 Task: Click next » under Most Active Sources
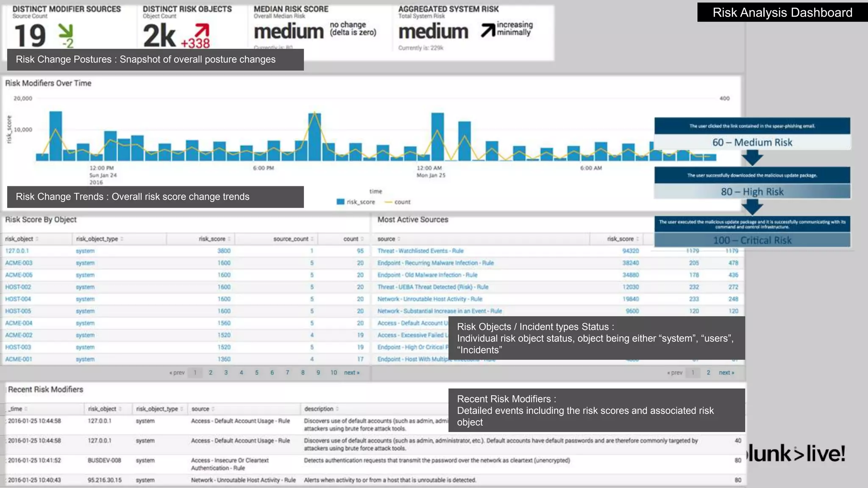(x=726, y=373)
